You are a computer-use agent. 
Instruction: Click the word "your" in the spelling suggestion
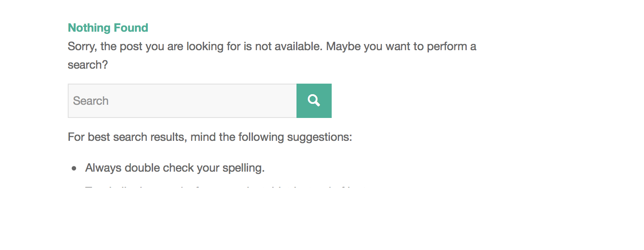click(207, 168)
